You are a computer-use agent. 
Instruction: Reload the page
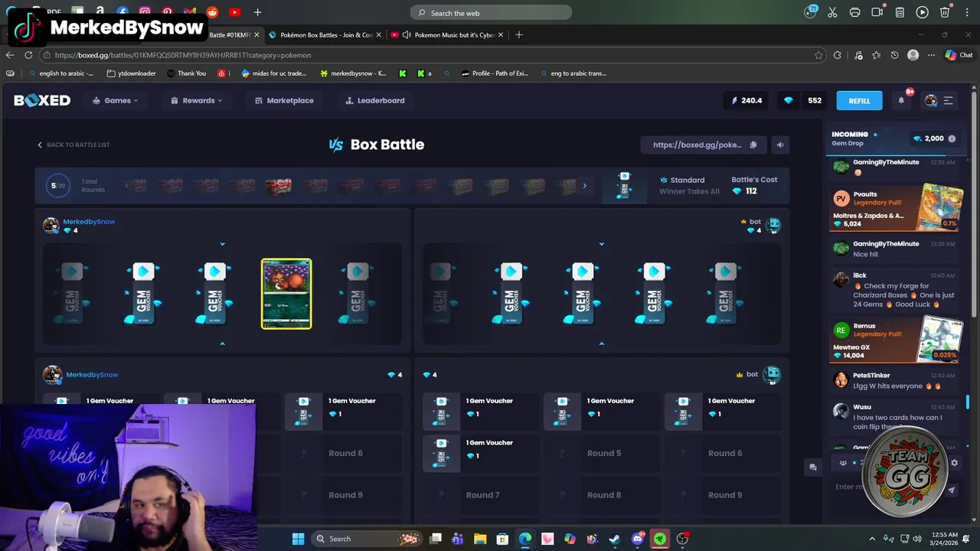pos(28,55)
